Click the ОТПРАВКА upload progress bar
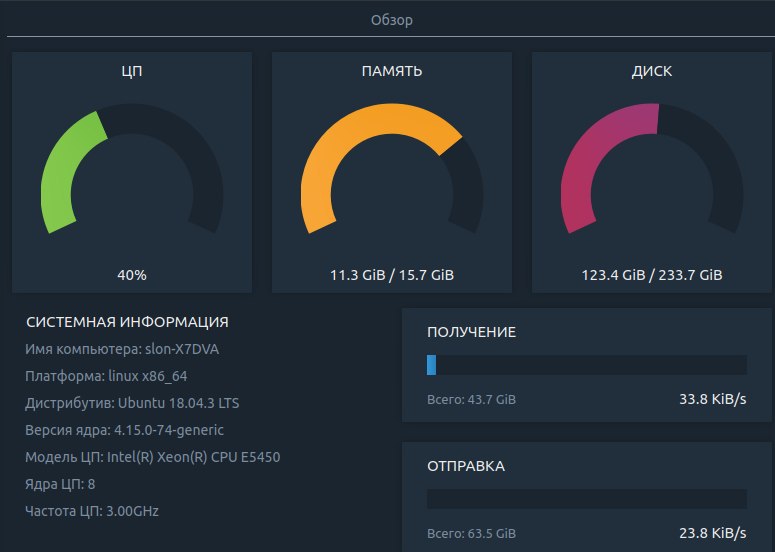Image resolution: width=775 pixels, height=552 pixels. point(587,499)
